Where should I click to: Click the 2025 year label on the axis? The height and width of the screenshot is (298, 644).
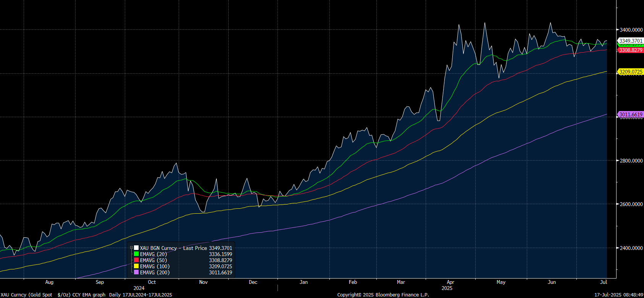(x=447, y=288)
